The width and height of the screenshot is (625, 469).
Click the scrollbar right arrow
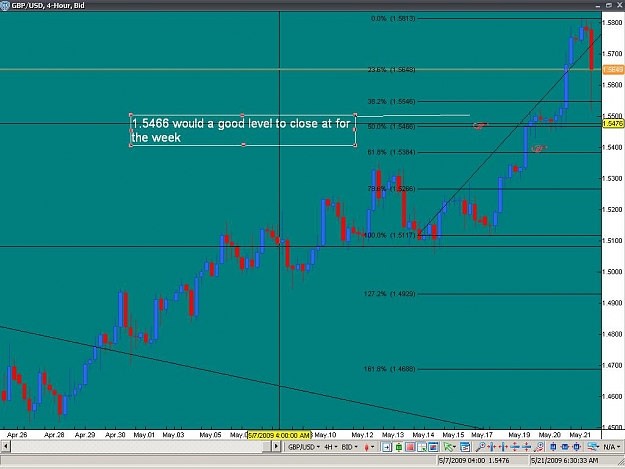click(275, 447)
